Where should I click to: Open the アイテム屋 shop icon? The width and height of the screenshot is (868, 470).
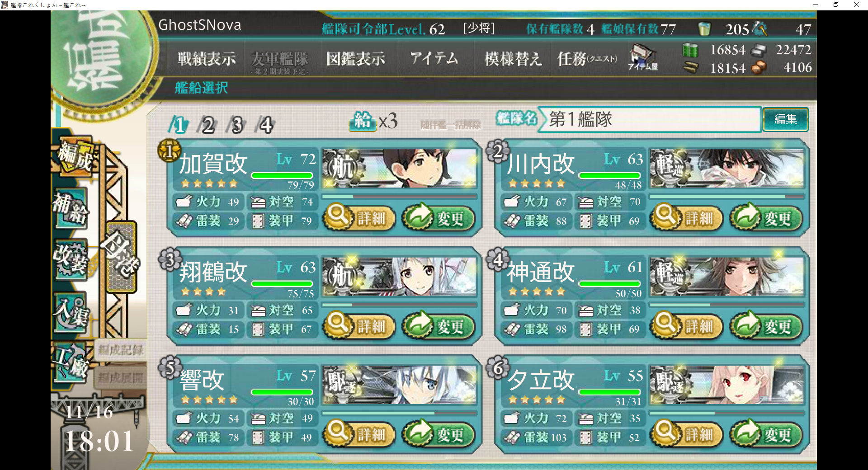pyautogui.click(x=643, y=57)
